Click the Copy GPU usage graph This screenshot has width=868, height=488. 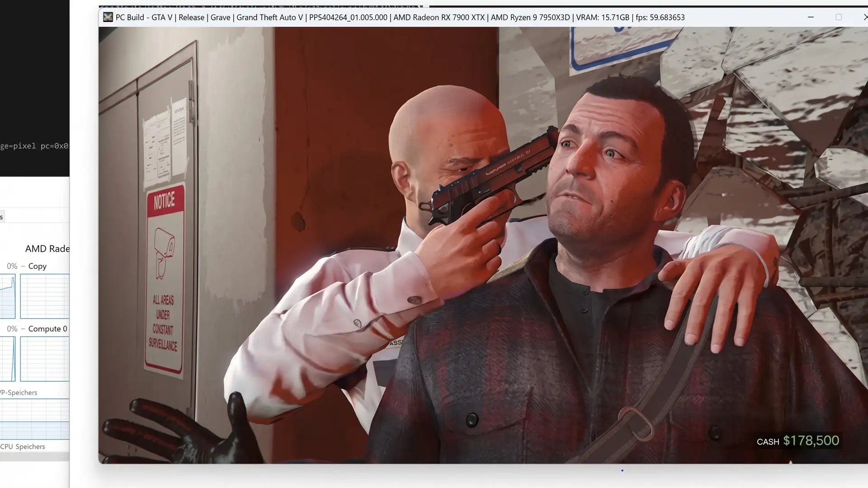[45, 296]
